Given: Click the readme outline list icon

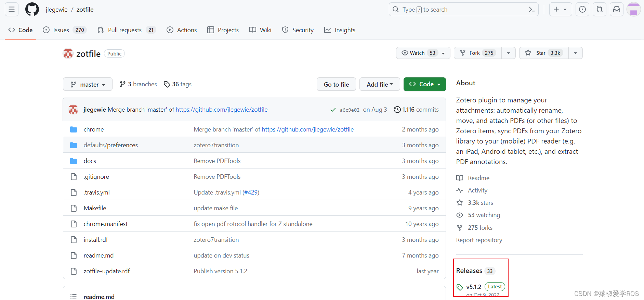Looking at the screenshot, I should tap(74, 296).
